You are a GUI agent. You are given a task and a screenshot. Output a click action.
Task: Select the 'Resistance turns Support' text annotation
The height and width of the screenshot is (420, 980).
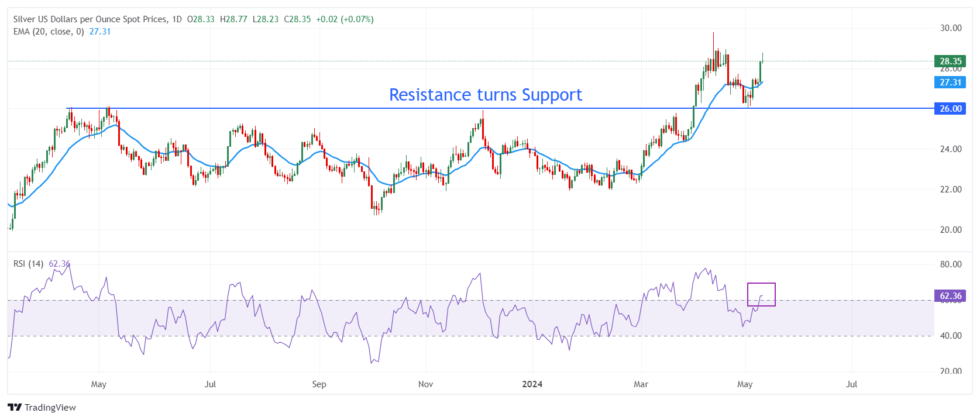pyautogui.click(x=485, y=95)
